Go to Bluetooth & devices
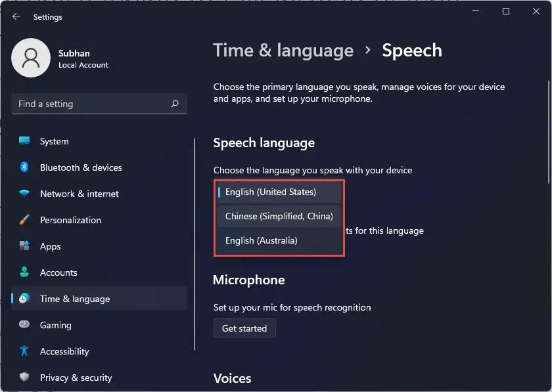Viewport: 552px width, 392px height. [99, 167]
